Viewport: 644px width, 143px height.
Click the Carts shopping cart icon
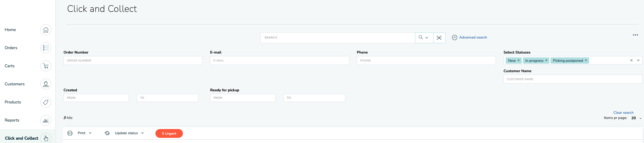[x=46, y=66]
